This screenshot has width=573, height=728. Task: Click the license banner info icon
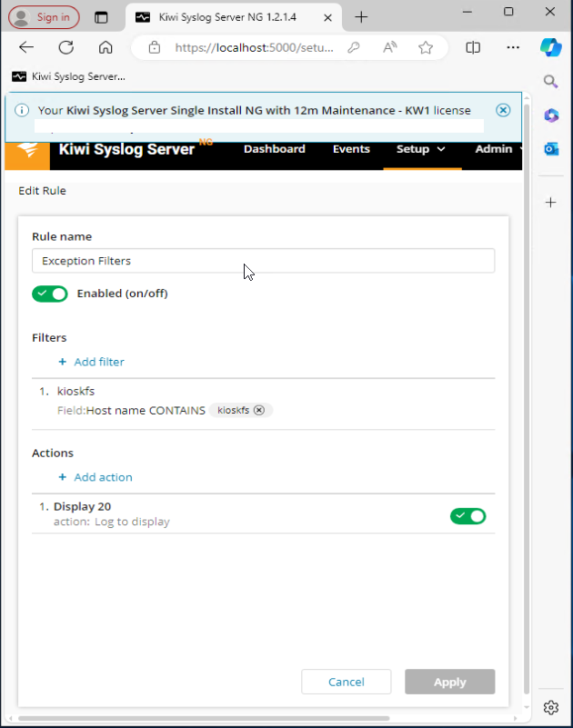22,110
